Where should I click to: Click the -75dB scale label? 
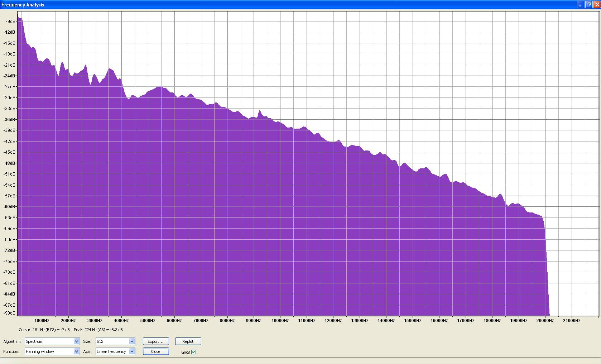tap(10, 261)
